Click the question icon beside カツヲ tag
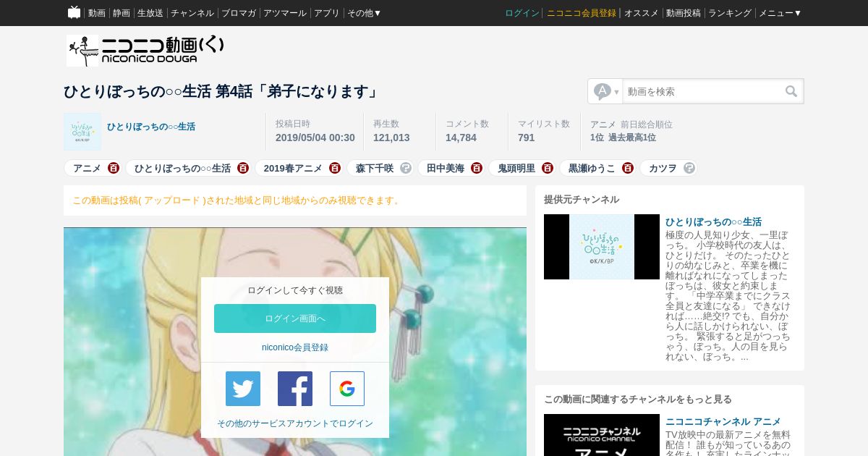 click(x=689, y=168)
